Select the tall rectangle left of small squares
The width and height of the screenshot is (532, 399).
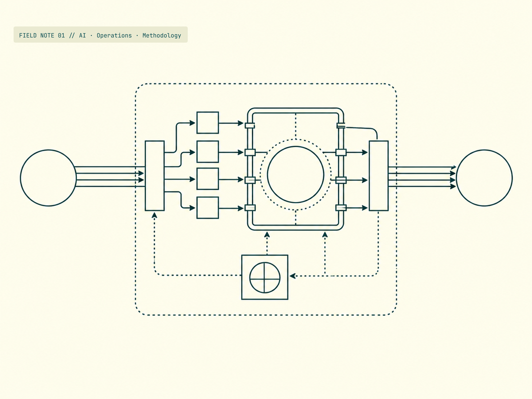(x=155, y=176)
